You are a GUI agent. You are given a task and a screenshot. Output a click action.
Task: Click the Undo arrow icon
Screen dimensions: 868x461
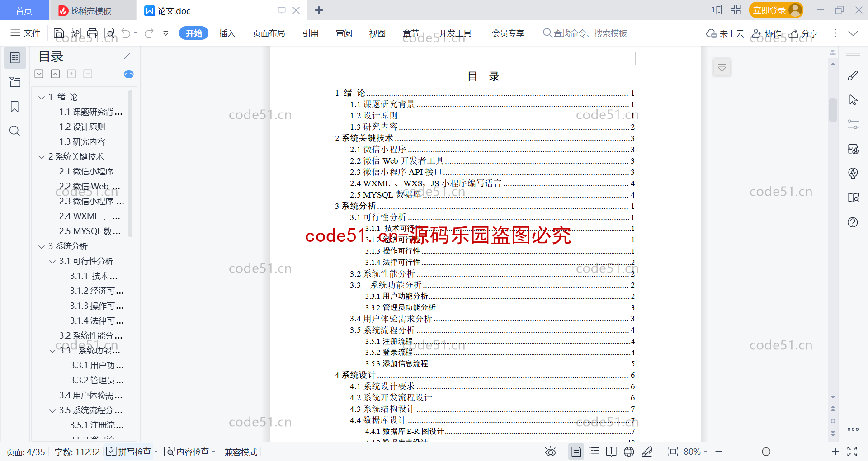click(126, 33)
